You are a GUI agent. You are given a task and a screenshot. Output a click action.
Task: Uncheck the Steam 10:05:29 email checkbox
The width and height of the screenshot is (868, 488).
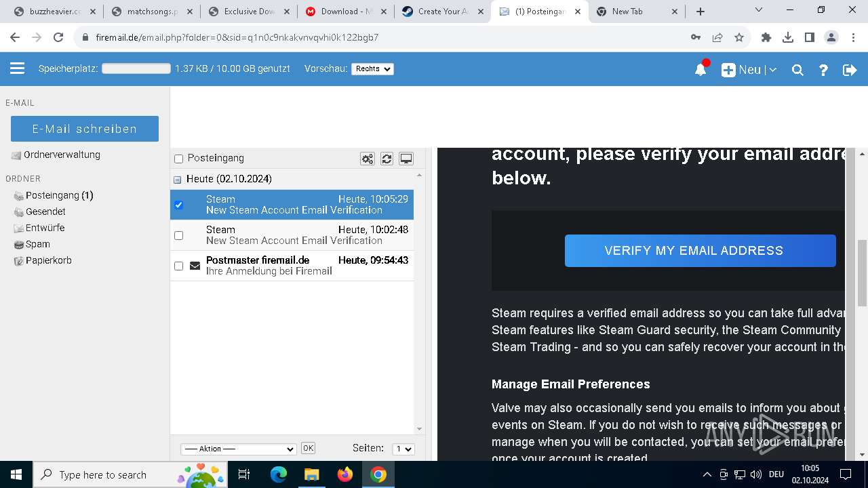coord(179,205)
